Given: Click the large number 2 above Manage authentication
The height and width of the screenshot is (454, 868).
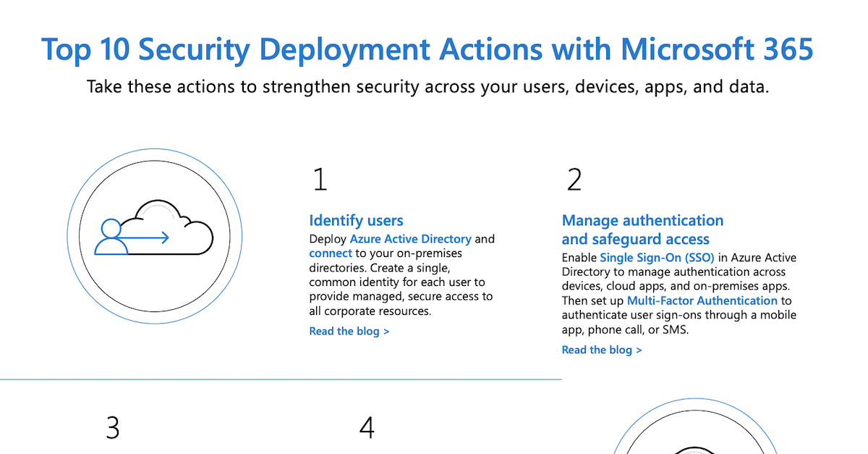Looking at the screenshot, I should point(574,180).
